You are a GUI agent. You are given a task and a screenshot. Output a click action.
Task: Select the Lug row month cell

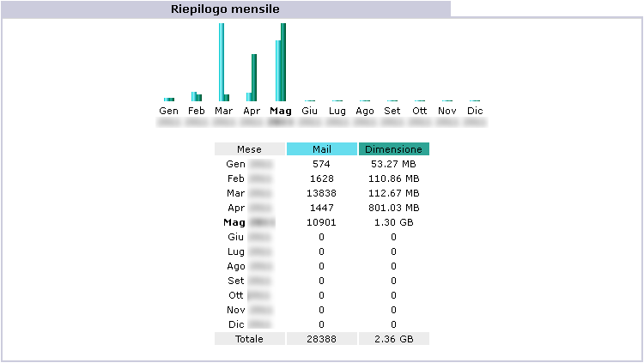[x=249, y=251]
